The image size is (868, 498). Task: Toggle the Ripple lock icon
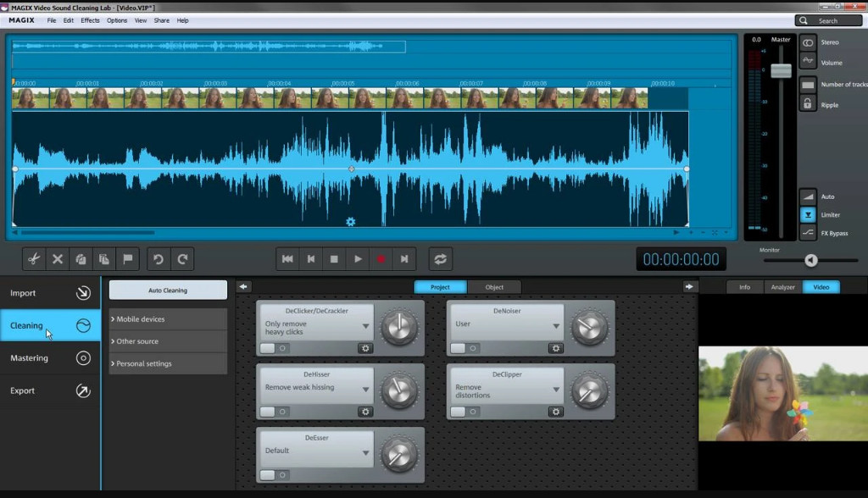pos(808,103)
